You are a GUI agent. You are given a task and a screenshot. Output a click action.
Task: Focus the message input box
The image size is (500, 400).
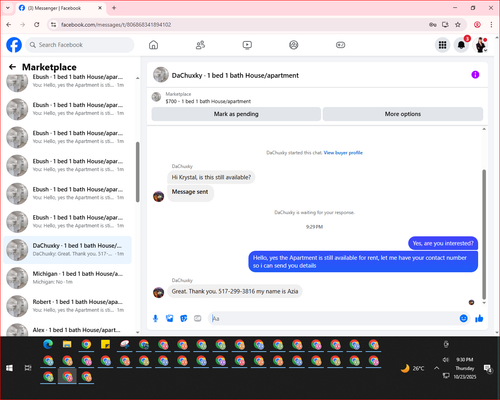coord(333,318)
